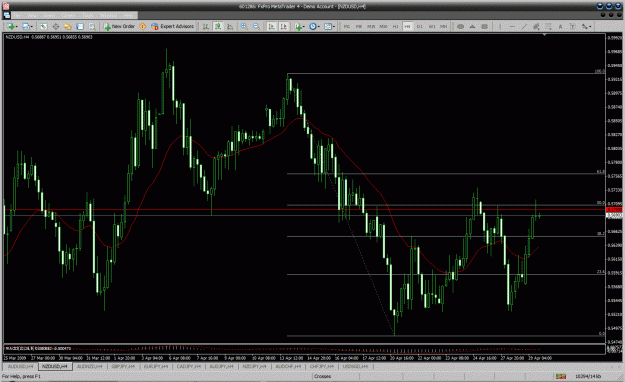Screen dimensions: 625x382
Task: Select the equidistant channel tool
Action: [536, 26]
